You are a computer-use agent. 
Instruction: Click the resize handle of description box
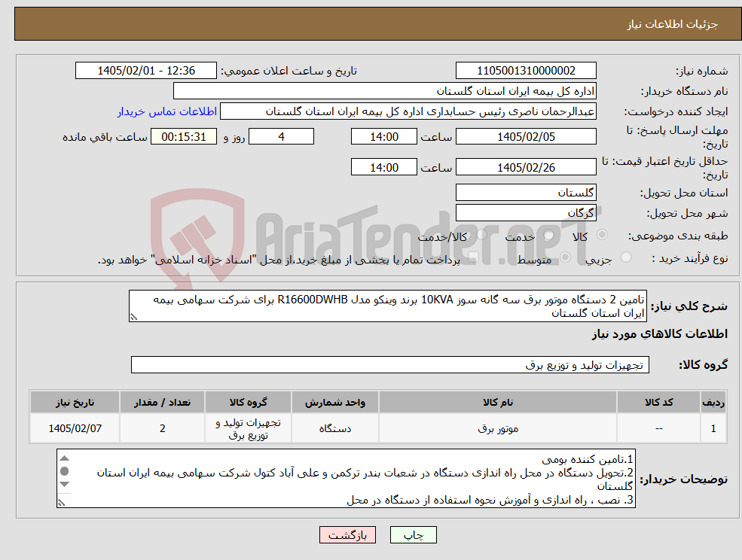tap(133, 317)
